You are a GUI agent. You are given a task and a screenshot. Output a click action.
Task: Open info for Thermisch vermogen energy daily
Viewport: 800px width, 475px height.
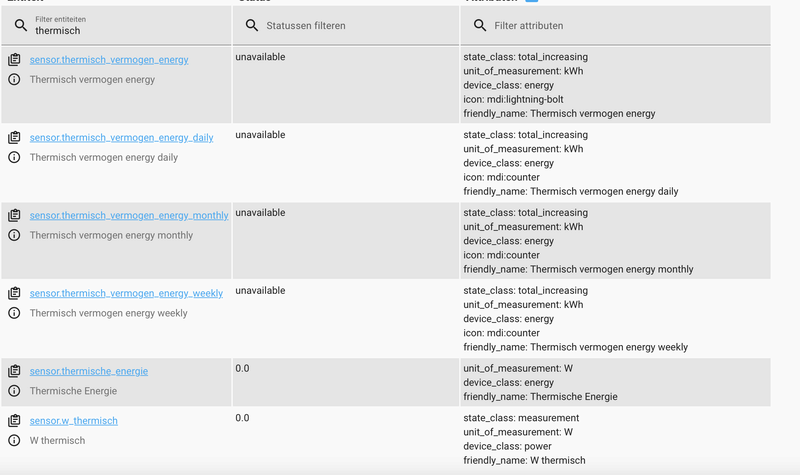14,157
